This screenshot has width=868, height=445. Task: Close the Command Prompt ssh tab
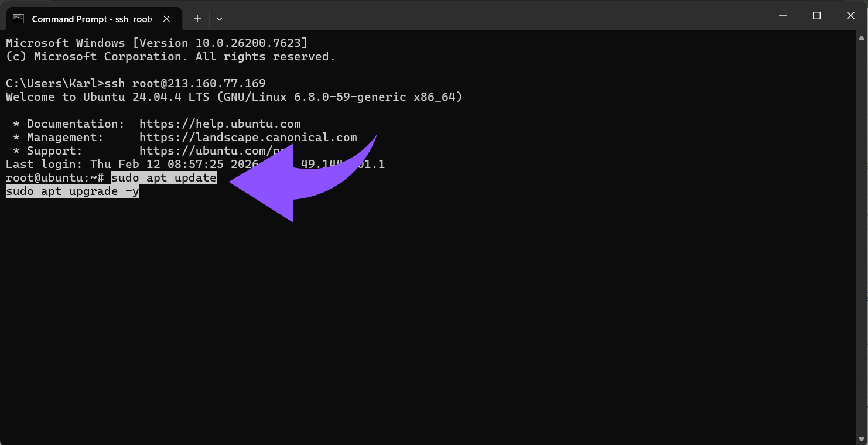click(x=166, y=19)
